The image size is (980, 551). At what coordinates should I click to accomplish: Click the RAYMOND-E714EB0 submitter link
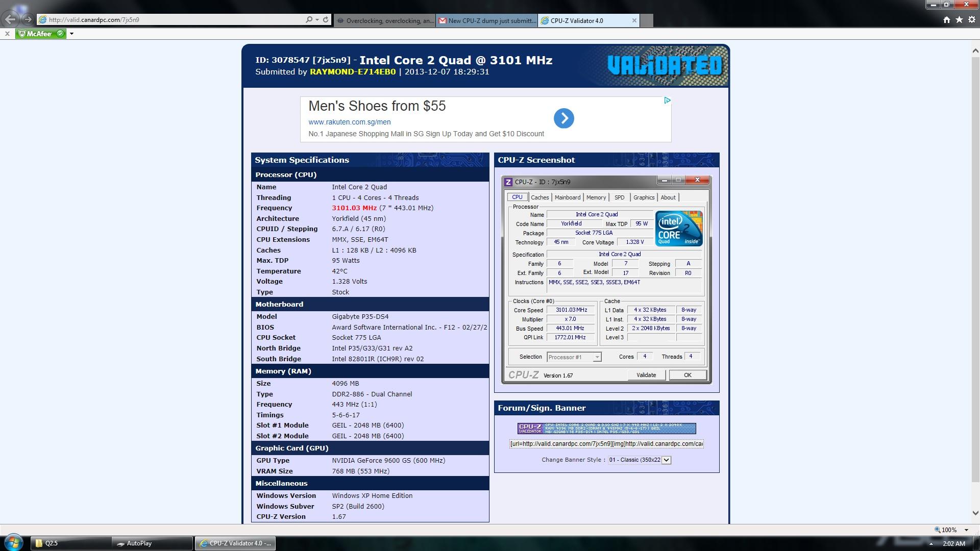point(353,72)
